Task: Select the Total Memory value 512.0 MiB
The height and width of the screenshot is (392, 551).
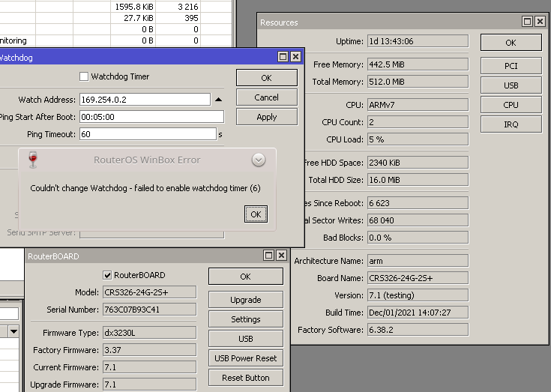Action: pyautogui.click(x=418, y=82)
